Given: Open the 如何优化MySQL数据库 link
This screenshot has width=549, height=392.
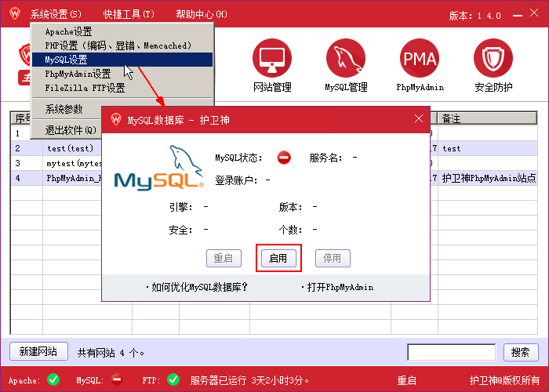Looking at the screenshot, I should click(x=197, y=287).
